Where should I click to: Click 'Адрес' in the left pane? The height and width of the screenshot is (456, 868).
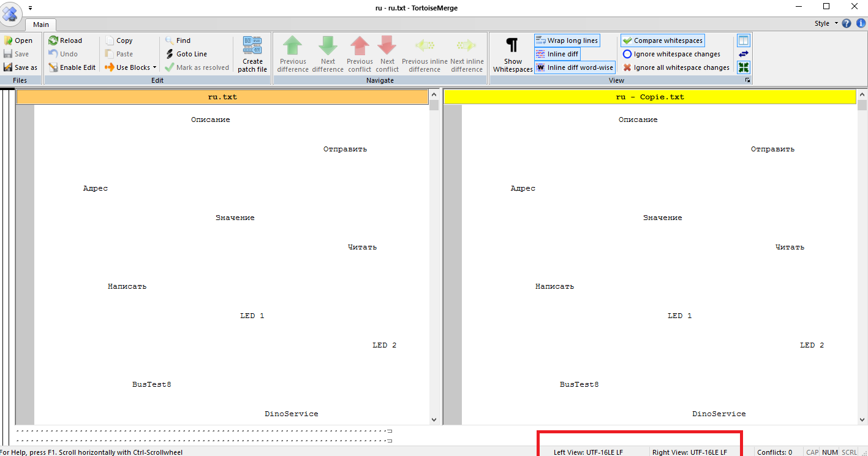click(95, 188)
